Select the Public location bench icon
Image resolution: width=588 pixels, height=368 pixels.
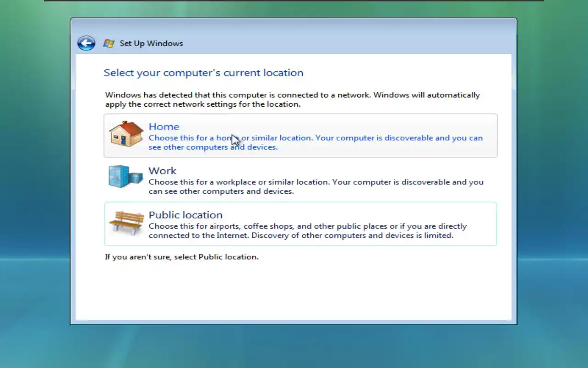(x=126, y=223)
